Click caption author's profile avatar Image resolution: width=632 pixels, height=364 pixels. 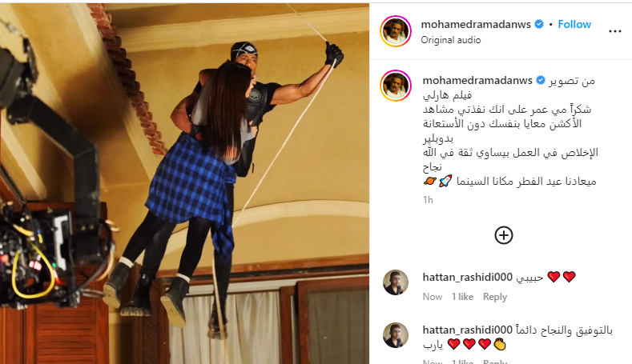coord(396,86)
